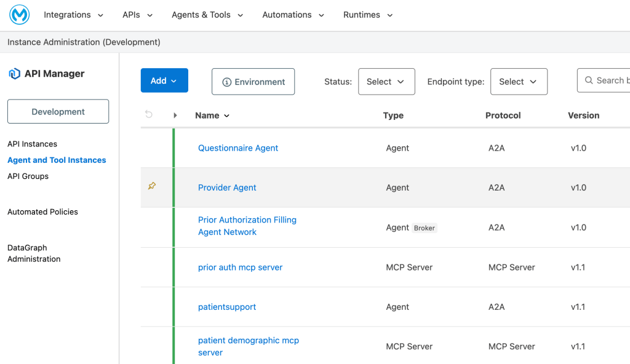This screenshot has height=364, width=630.
Task: Click the info icon in Environment button
Action: tap(226, 82)
